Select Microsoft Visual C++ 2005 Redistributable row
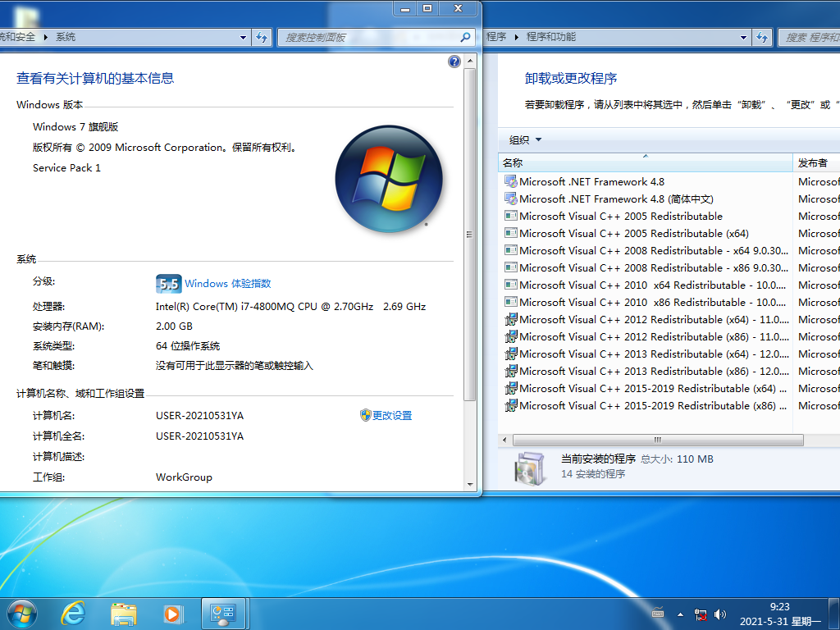This screenshot has height=630, width=840. tap(645, 216)
